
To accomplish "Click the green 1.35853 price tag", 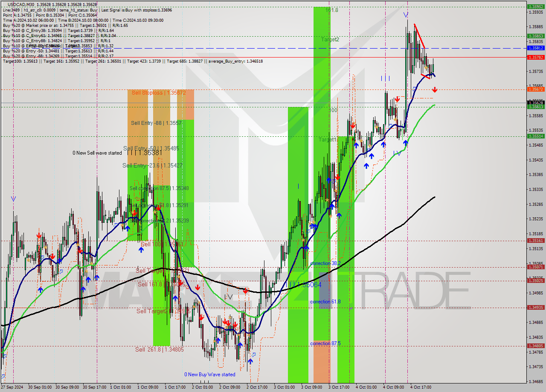I will pyautogui.click(x=535, y=36).
